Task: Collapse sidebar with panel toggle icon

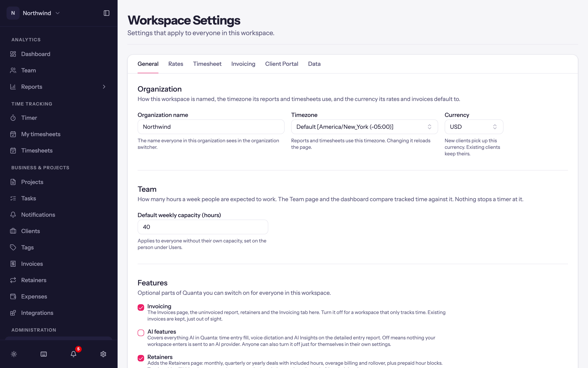Action: point(106,13)
